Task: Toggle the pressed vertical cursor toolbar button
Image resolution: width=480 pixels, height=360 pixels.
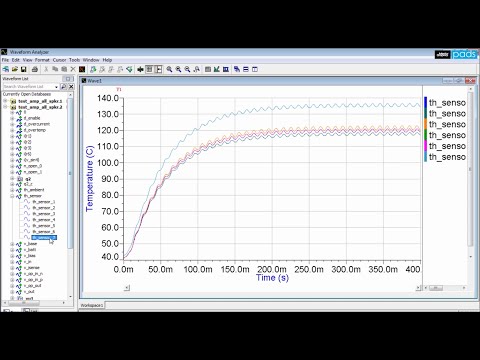Action: (x=159, y=69)
